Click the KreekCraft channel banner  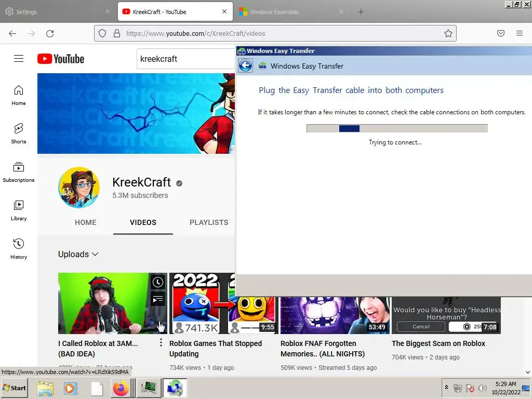click(136, 113)
